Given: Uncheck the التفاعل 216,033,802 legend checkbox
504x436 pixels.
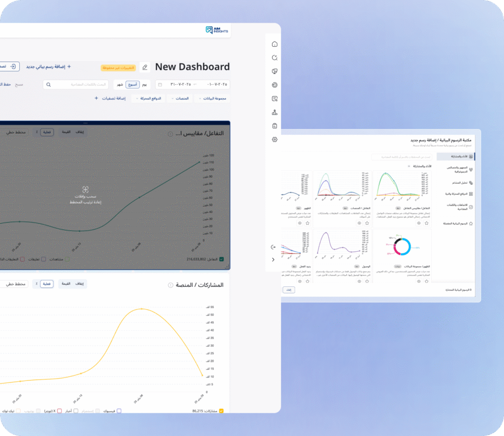Looking at the screenshot, I should pos(221,259).
